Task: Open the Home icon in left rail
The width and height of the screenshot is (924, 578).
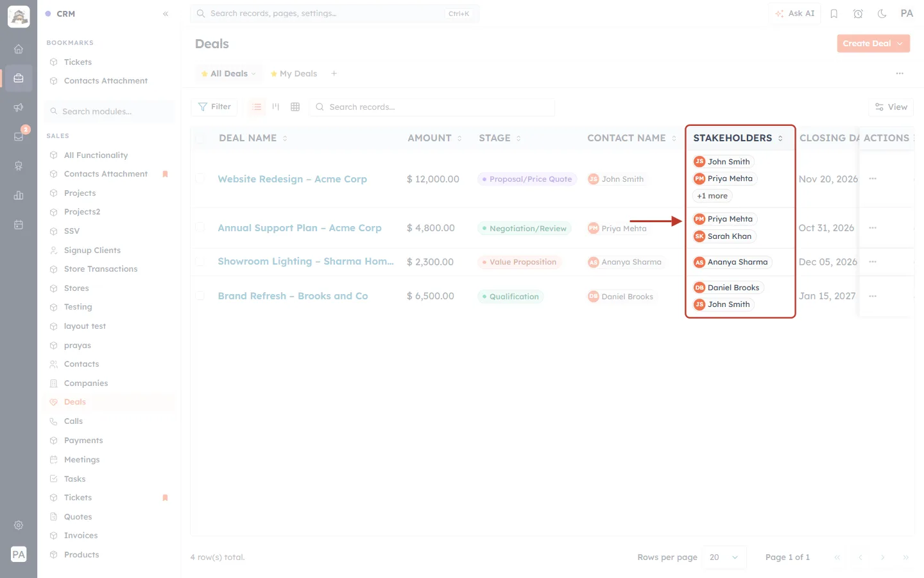Action: (19, 49)
